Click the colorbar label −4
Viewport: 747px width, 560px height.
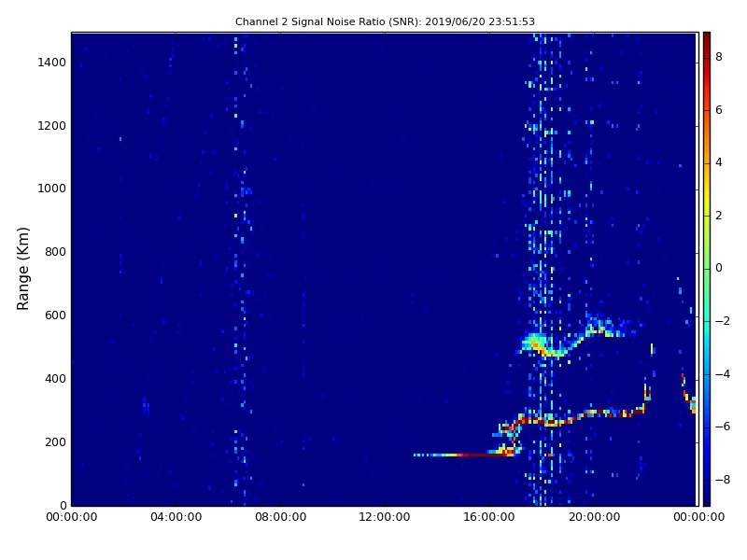(723, 374)
